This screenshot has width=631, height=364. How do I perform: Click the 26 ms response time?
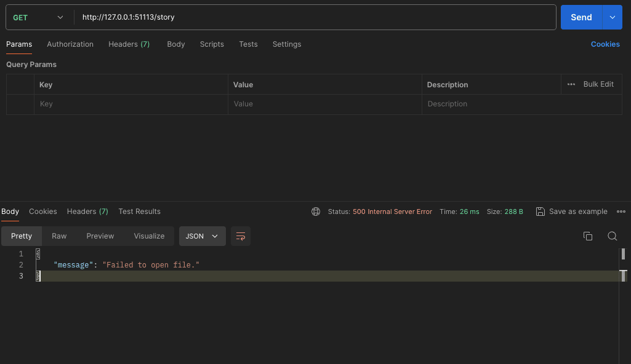coord(469,212)
